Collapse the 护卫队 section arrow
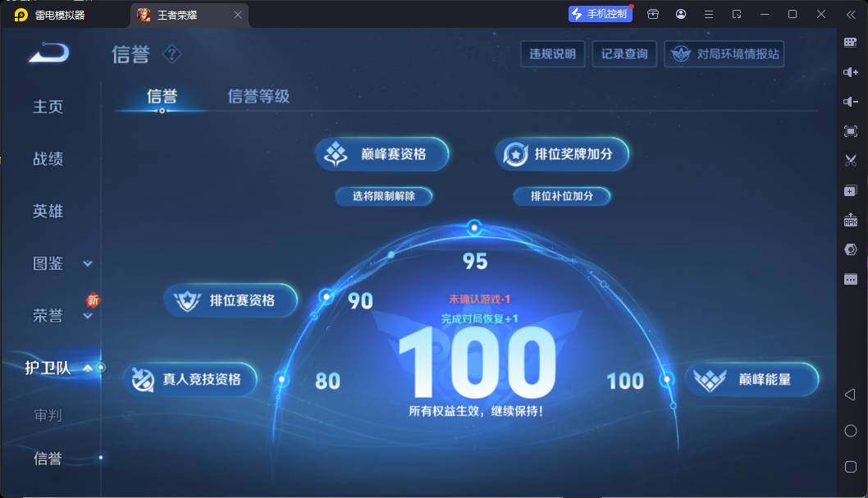Screen dimensions: 868x498 [x=88, y=368]
